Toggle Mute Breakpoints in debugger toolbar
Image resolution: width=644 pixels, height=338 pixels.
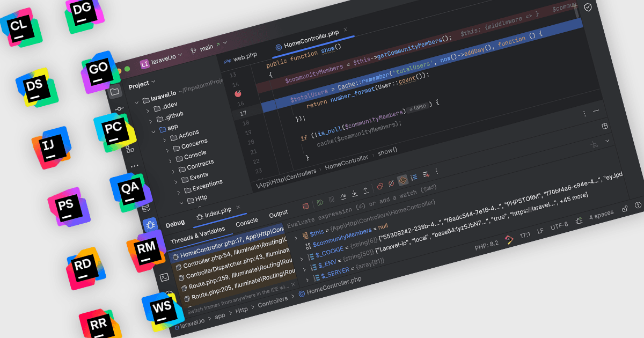click(x=391, y=183)
